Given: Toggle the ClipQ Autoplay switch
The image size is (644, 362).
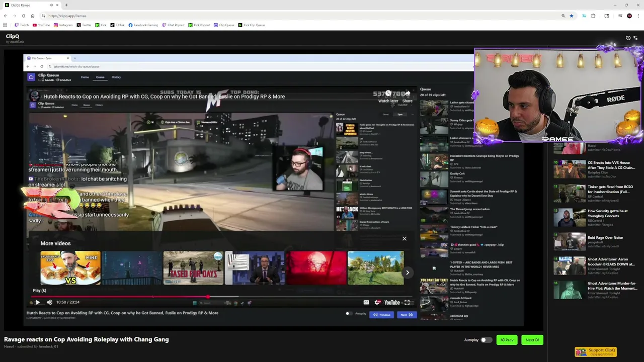Looking at the screenshot, I should click(x=486, y=340).
